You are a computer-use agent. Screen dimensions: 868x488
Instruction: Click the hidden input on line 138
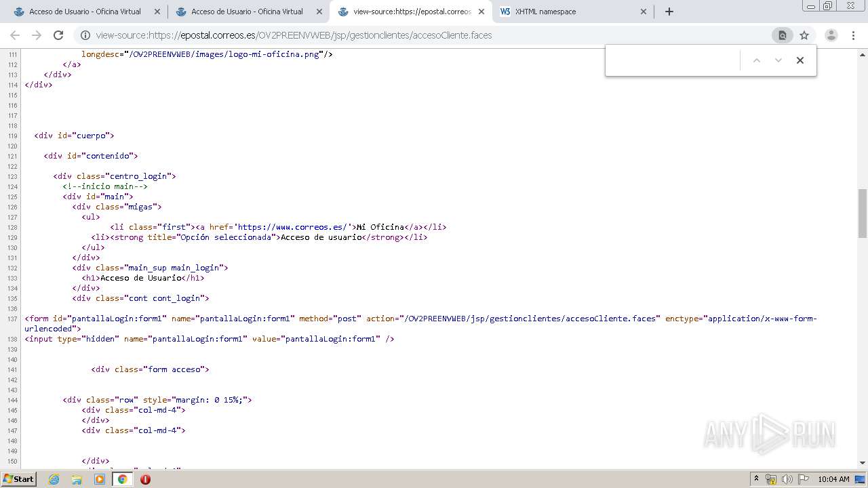click(x=210, y=339)
